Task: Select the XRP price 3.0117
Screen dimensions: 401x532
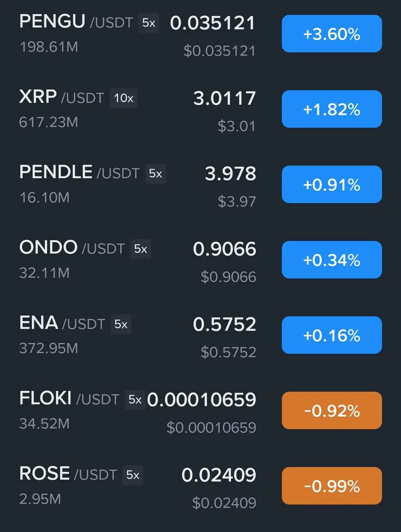Action: pos(224,99)
